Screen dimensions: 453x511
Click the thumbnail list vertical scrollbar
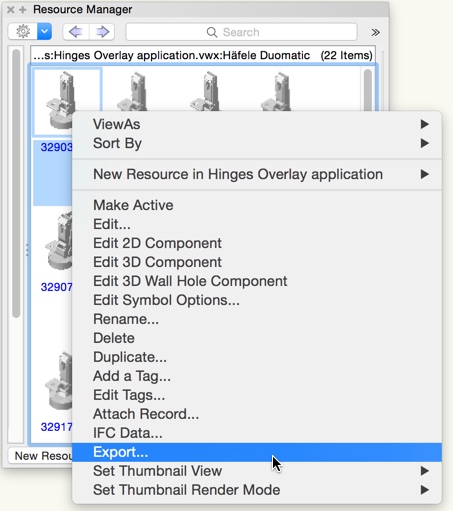pos(368,89)
